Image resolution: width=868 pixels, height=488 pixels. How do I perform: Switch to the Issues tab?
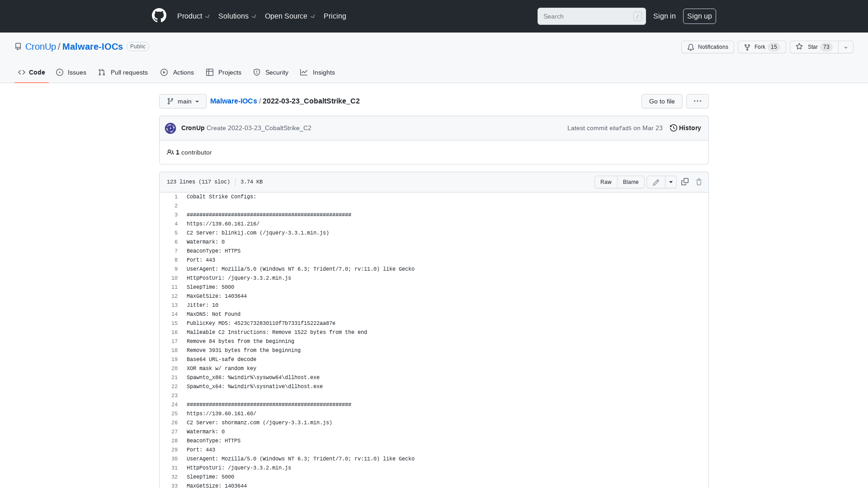point(71,72)
